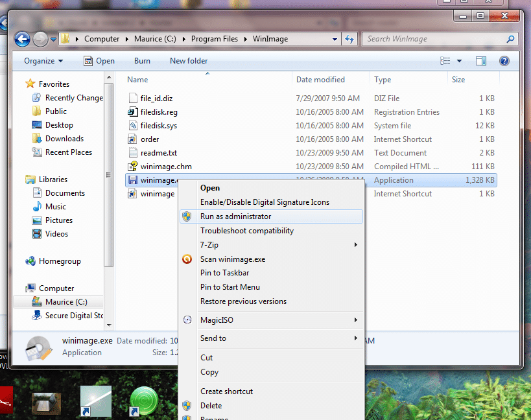Open the Help question mark icon
The width and height of the screenshot is (531, 420).
coord(504,61)
